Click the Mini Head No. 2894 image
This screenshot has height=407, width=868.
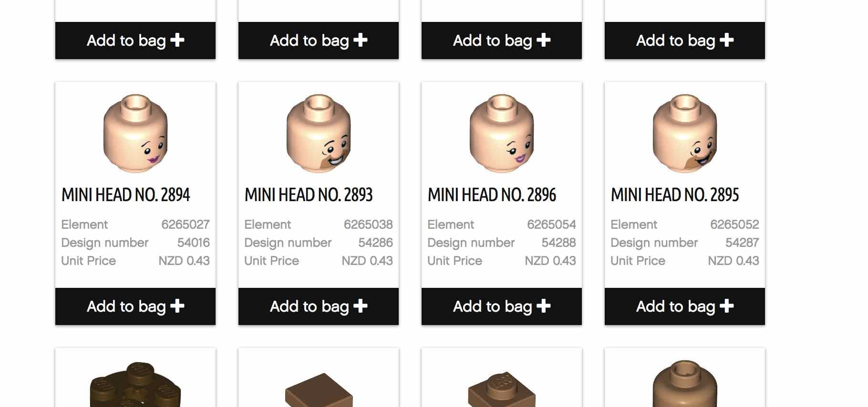tap(135, 133)
